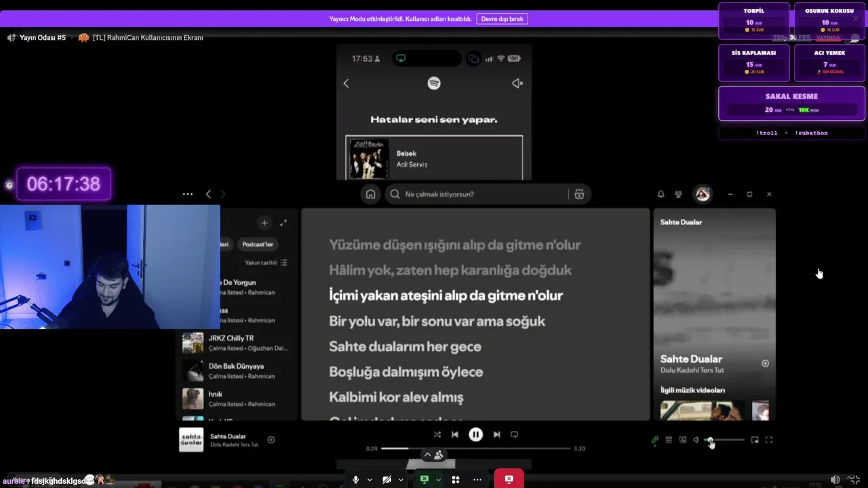Add Sahte Dualar from the right panel

click(765, 363)
